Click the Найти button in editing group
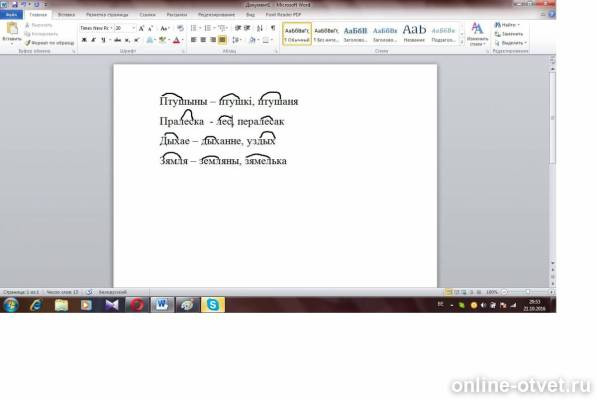The image size is (597, 400). point(507,25)
